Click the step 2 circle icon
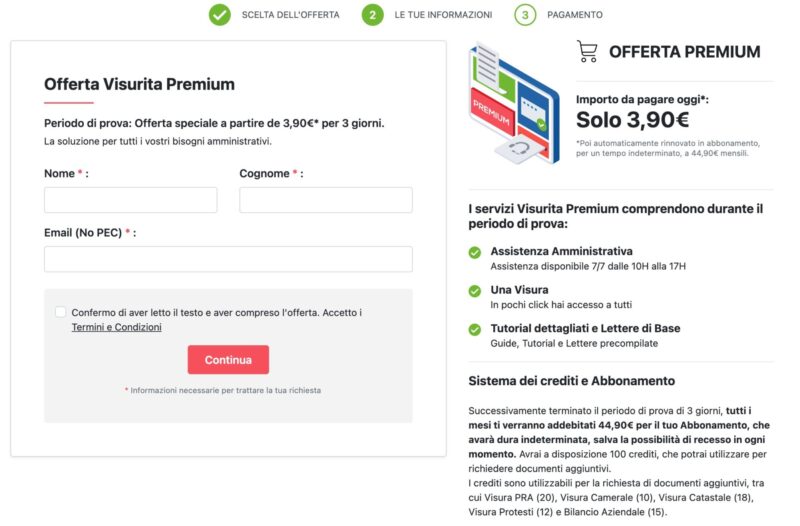 pyautogui.click(x=372, y=15)
